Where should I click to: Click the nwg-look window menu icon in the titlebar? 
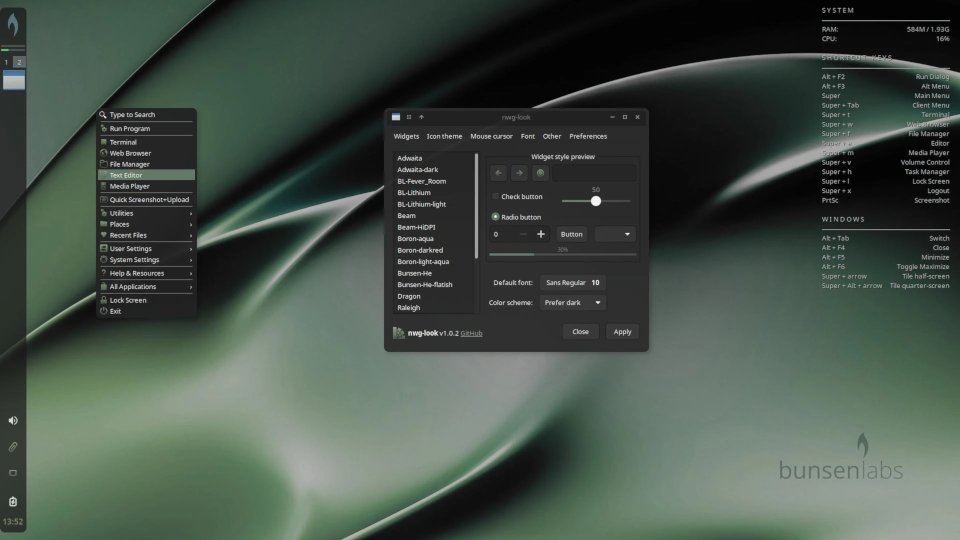click(396, 117)
